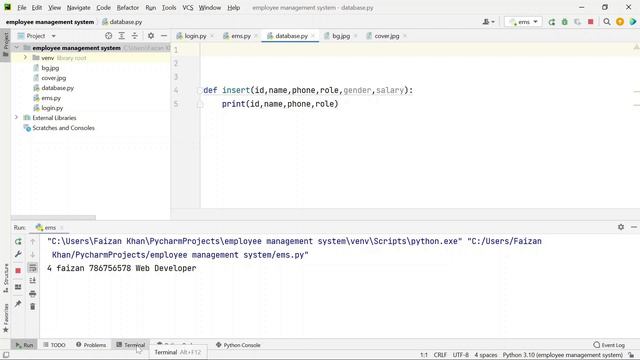Open the TODO tool window
The image size is (640, 360).
pyautogui.click(x=54, y=345)
